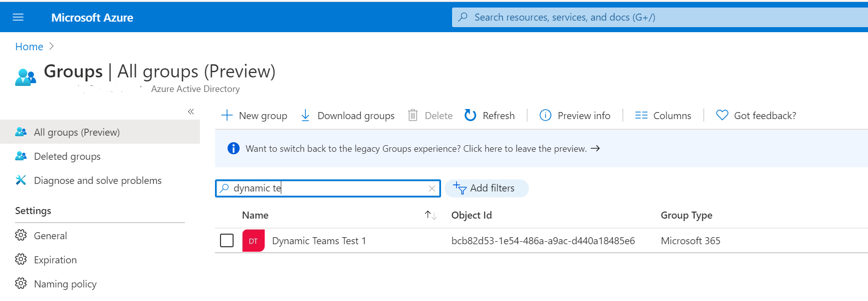The image size is (868, 301).
Task: Open Deleted groups in sidebar
Action: (67, 156)
